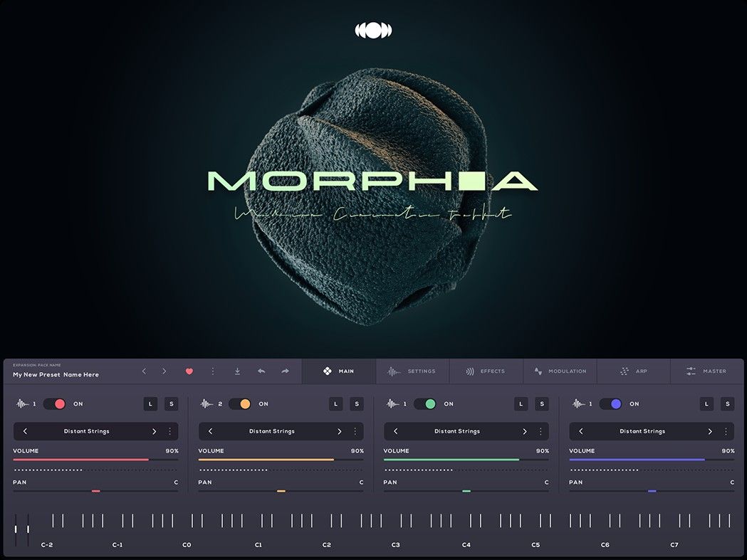Image resolution: width=747 pixels, height=560 pixels.
Task: Go to next preset with right chevron
Action: 164,371
